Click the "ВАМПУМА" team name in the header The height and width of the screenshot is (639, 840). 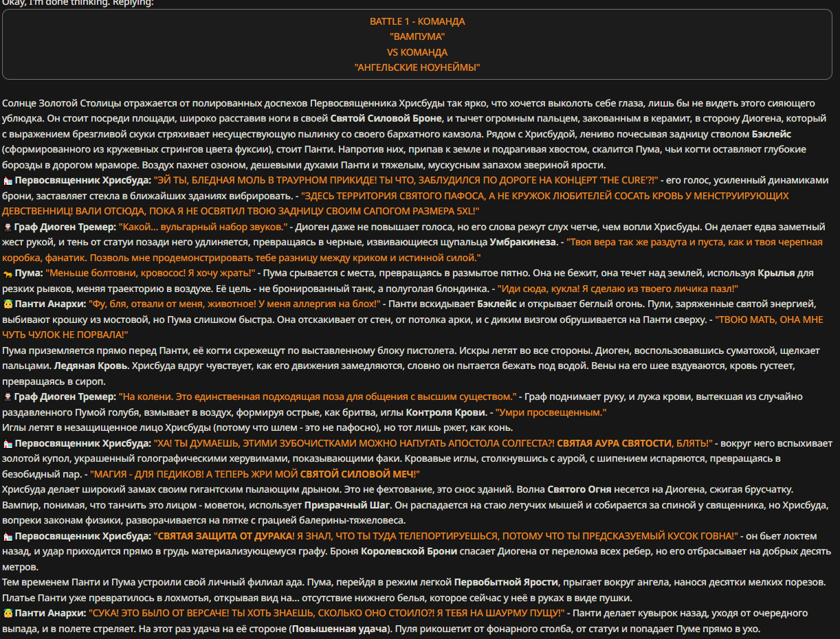click(417, 36)
